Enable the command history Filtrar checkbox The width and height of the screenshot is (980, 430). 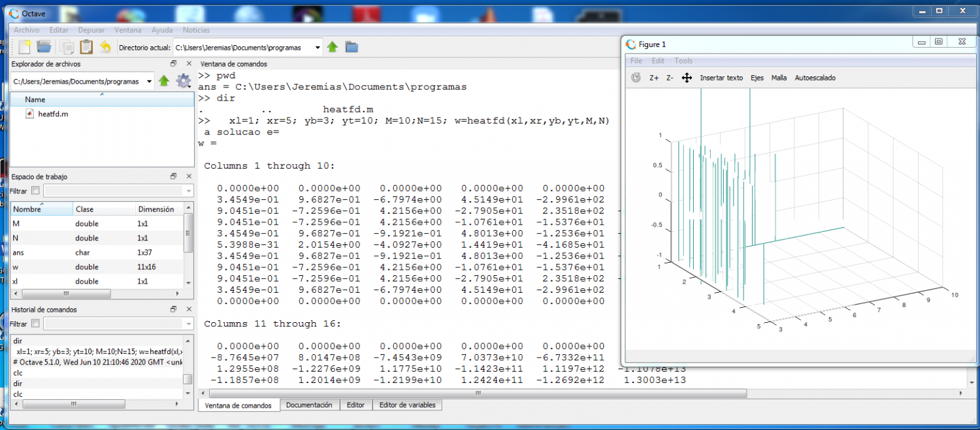35,323
